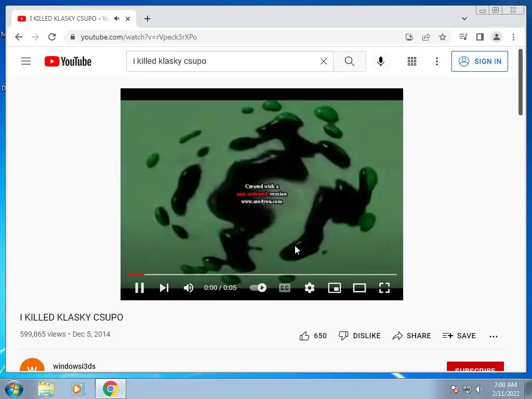Open Chrome profile avatar menu
The height and width of the screenshot is (399, 532).
[x=496, y=37]
